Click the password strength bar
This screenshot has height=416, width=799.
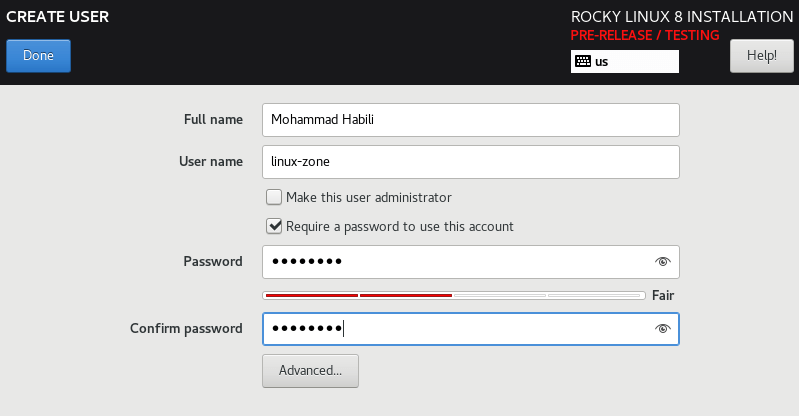click(454, 295)
